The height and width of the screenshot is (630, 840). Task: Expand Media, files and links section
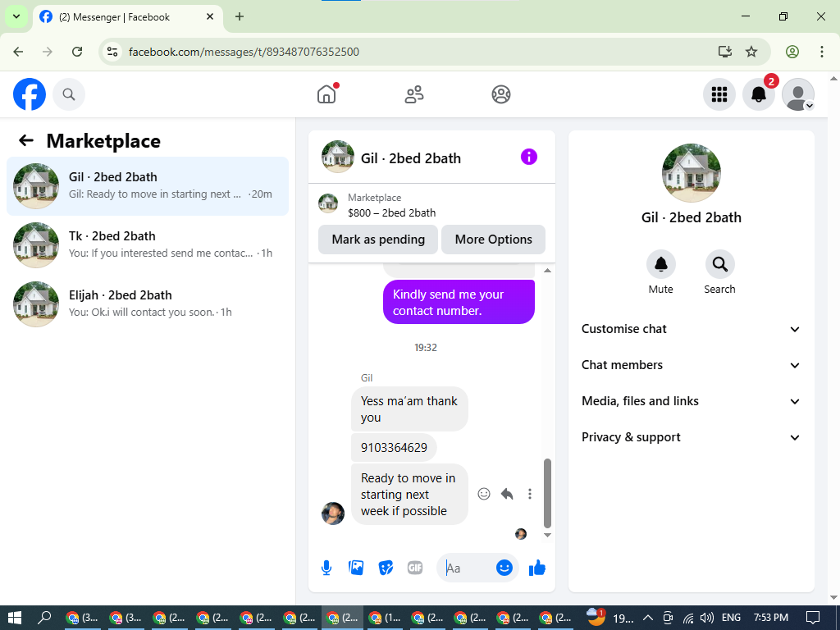691,401
